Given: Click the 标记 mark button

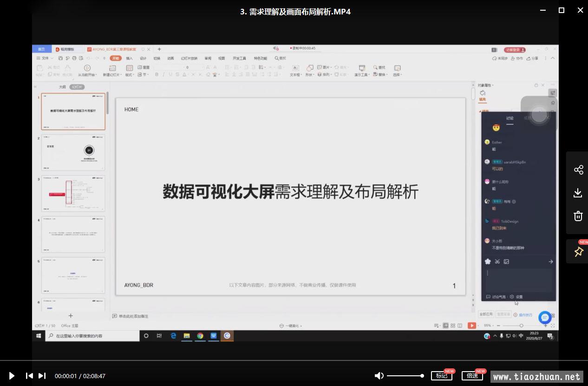Looking at the screenshot, I should tap(441, 376).
